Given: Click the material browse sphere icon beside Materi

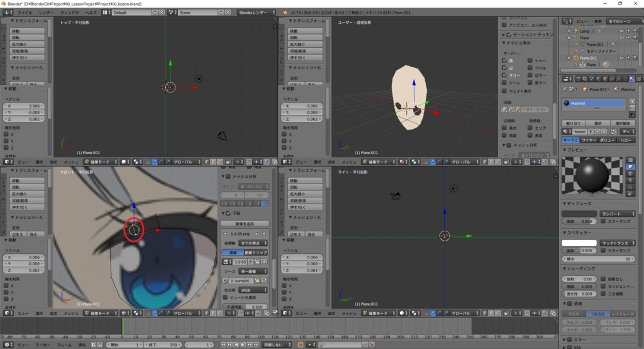Looking at the screenshot, I should 567,132.
